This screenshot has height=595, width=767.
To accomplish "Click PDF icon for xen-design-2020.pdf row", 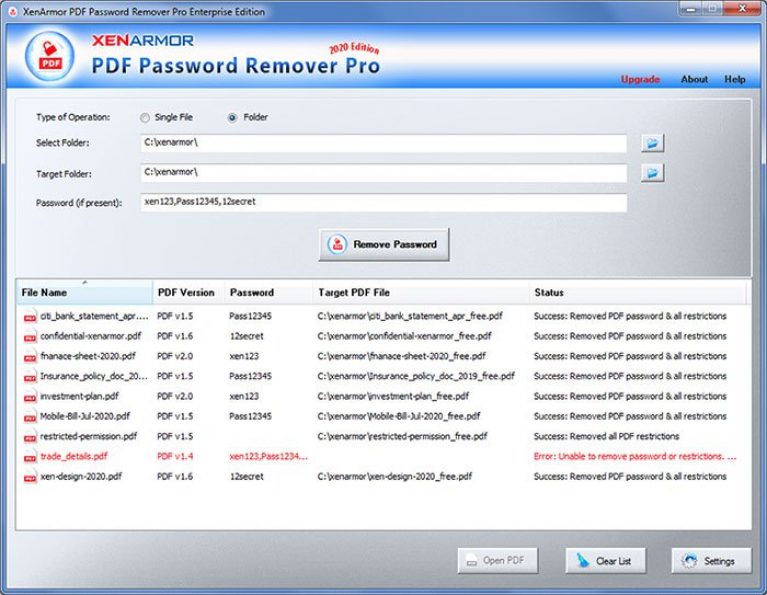I will coord(30,477).
